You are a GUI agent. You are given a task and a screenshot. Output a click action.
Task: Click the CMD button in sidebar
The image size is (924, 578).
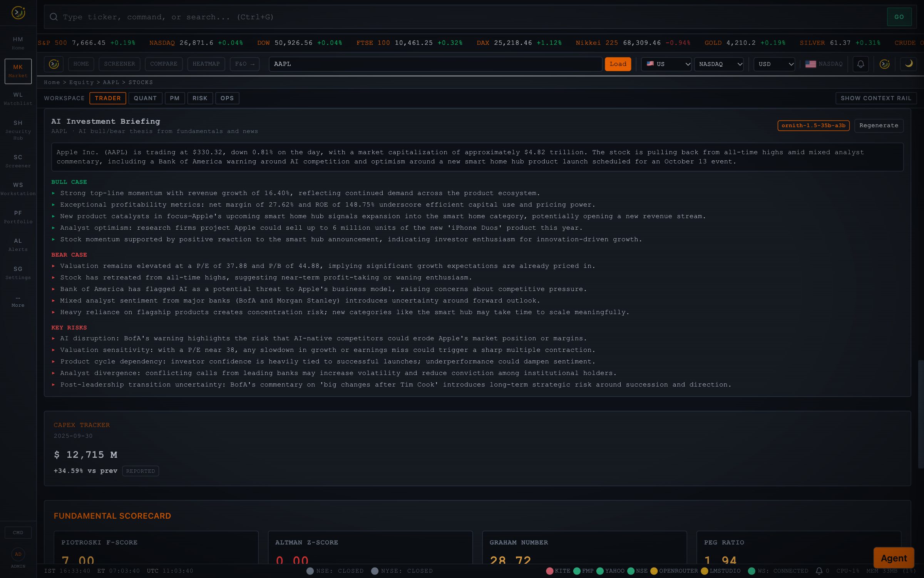tap(18, 533)
